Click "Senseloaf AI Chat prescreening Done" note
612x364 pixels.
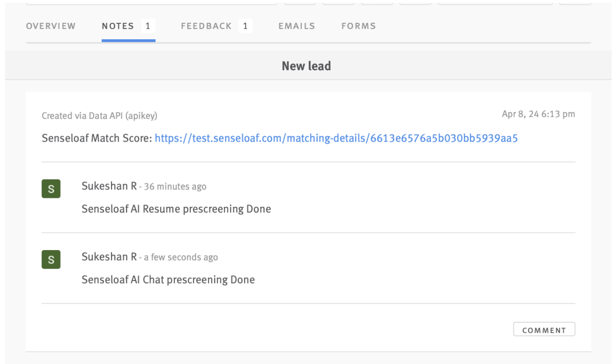pos(168,280)
